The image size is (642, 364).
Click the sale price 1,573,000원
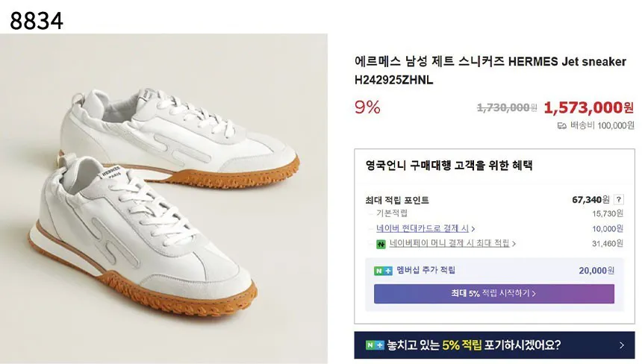point(588,107)
